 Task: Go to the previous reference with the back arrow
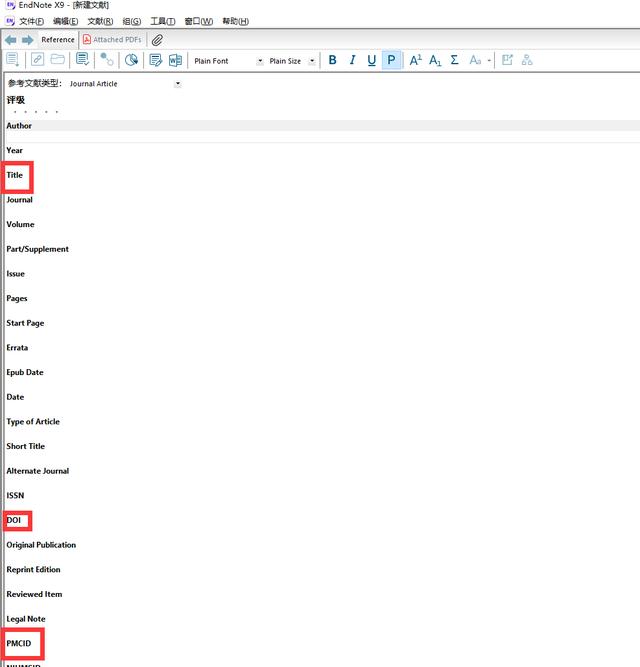pos(11,40)
